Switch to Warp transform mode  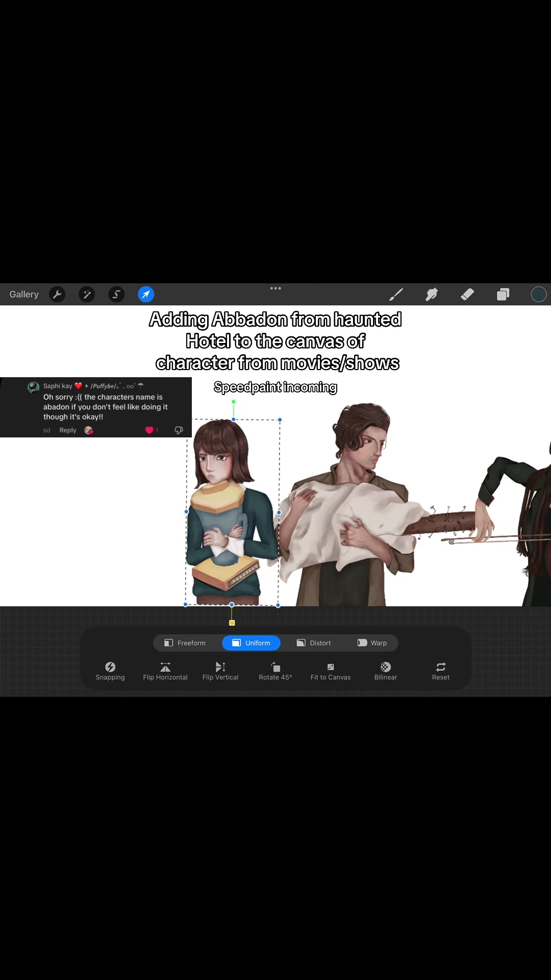[372, 643]
